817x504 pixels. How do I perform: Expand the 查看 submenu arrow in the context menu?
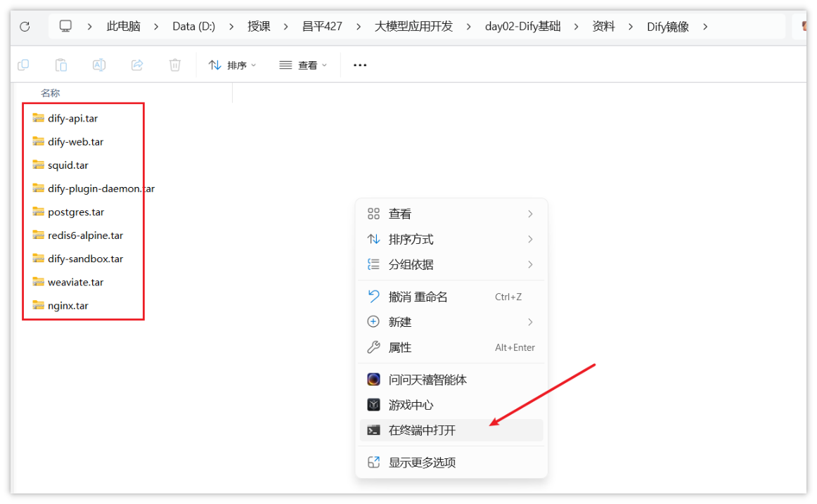tap(530, 214)
